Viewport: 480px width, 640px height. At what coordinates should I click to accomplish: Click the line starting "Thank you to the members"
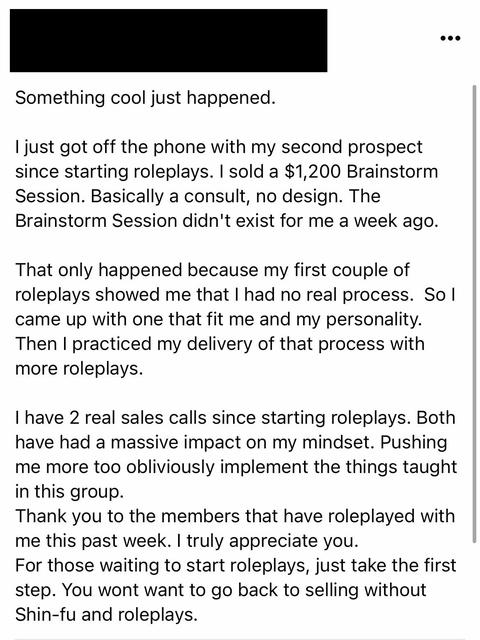[x=235, y=516]
